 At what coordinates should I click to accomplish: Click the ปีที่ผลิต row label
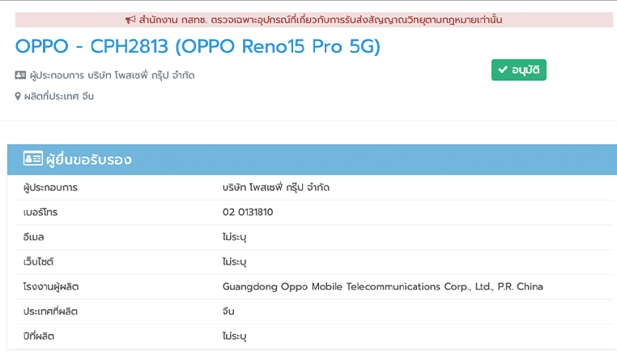point(39,336)
